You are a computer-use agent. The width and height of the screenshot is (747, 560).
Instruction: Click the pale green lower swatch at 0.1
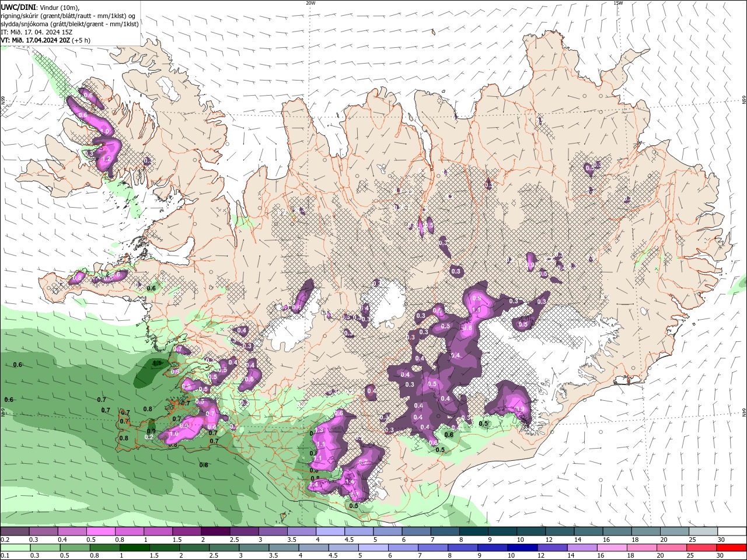tap(14, 548)
